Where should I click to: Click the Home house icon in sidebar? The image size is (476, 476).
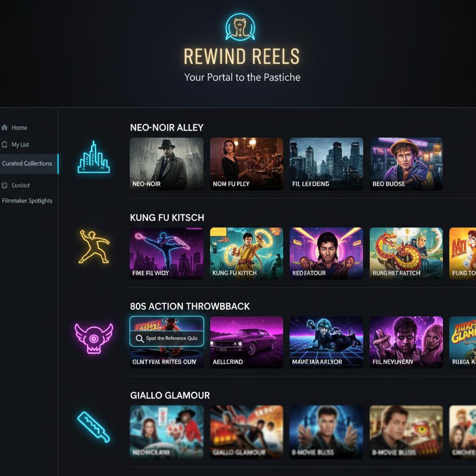pyautogui.click(x=5, y=127)
